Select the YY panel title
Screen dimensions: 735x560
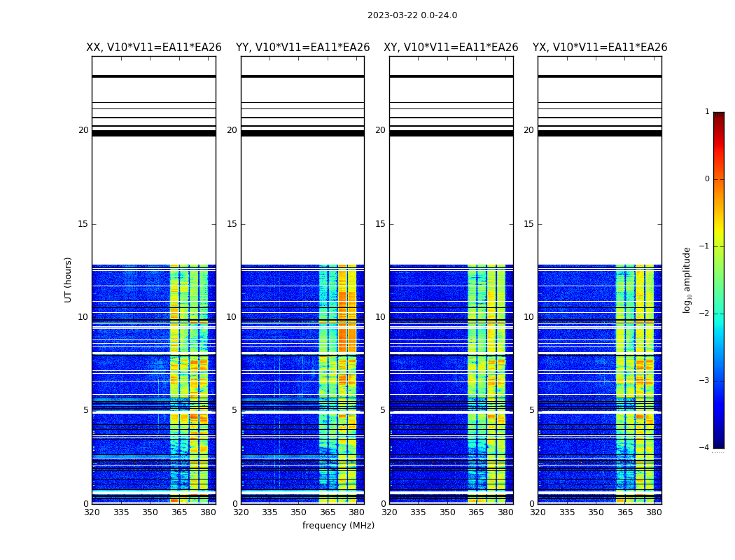click(302, 48)
